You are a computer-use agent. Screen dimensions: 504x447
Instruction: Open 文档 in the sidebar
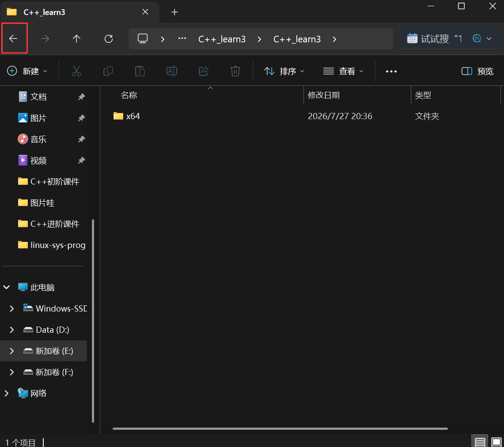click(x=32, y=97)
